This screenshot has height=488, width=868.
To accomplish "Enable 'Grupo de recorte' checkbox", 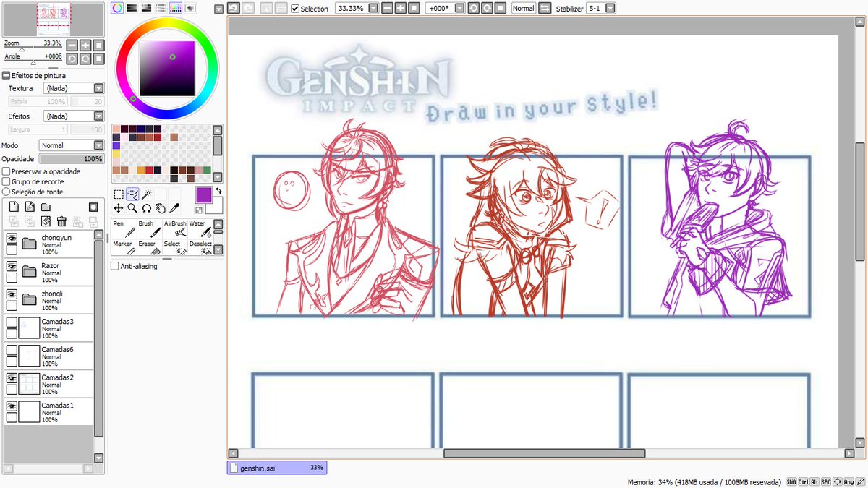I will (x=7, y=181).
